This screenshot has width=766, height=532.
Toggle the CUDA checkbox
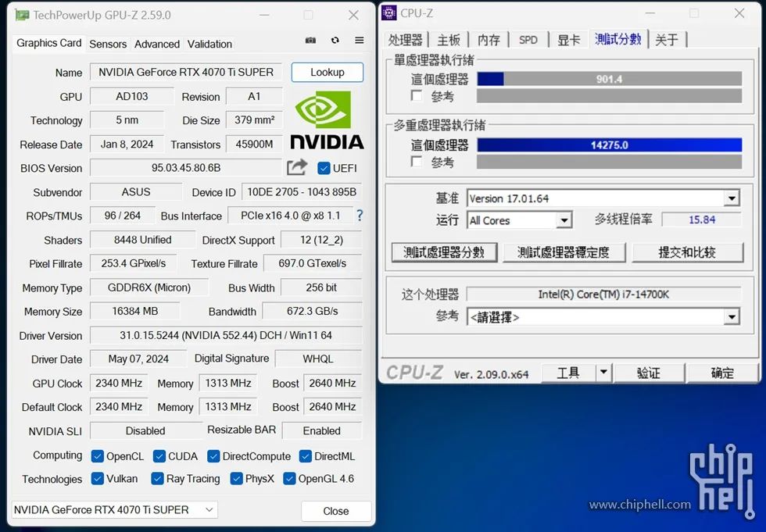pyautogui.click(x=159, y=456)
